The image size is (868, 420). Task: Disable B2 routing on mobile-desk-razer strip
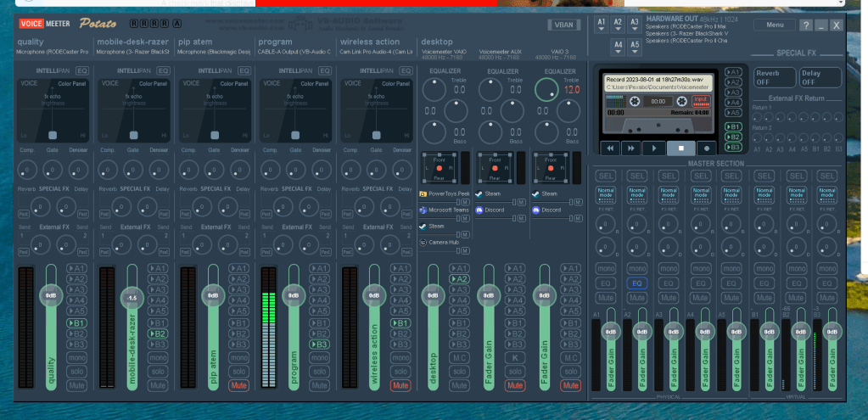tap(158, 333)
